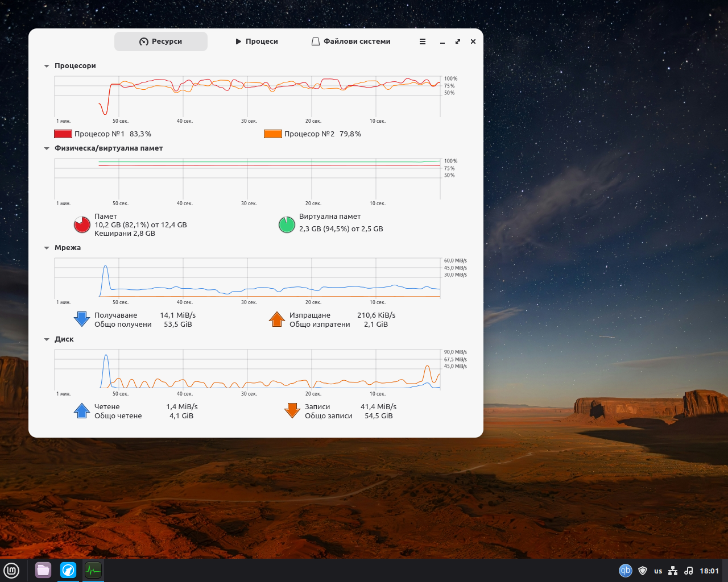This screenshot has width=728, height=582.
Task: Click the 1,4 MiB/s disk read value
Action: point(182,407)
